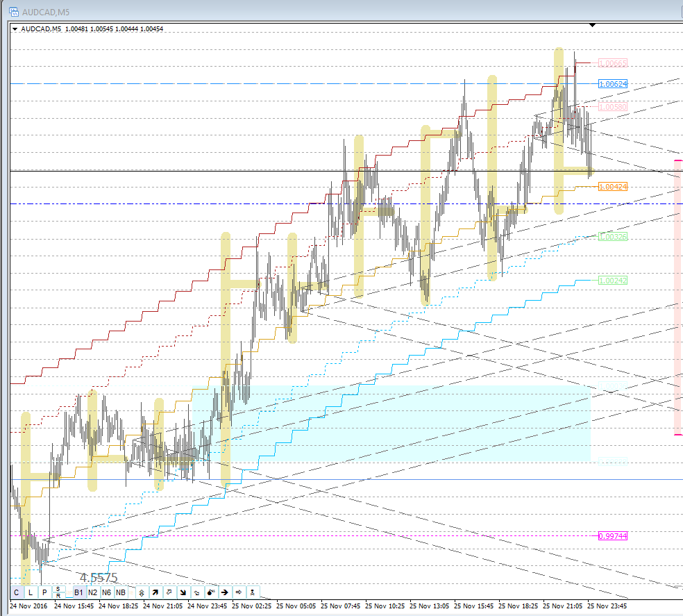The height and width of the screenshot is (616, 683).
Task: Select the 0.99744 magenta price label
Action: [612, 535]
